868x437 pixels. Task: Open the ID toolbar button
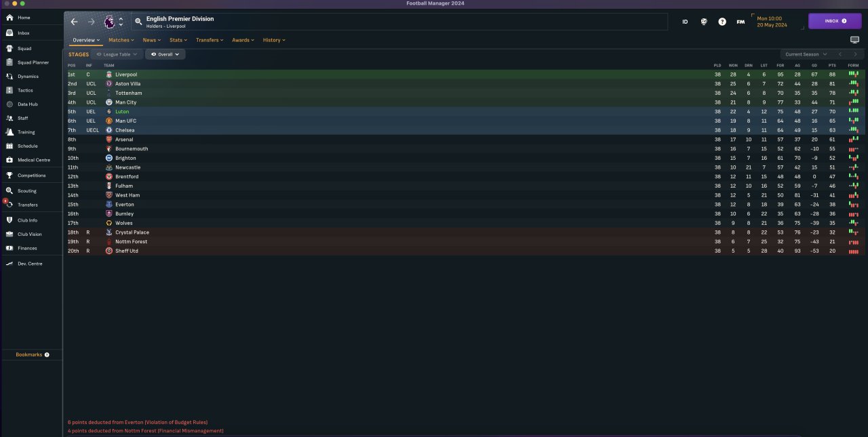[x=685, y=22]
